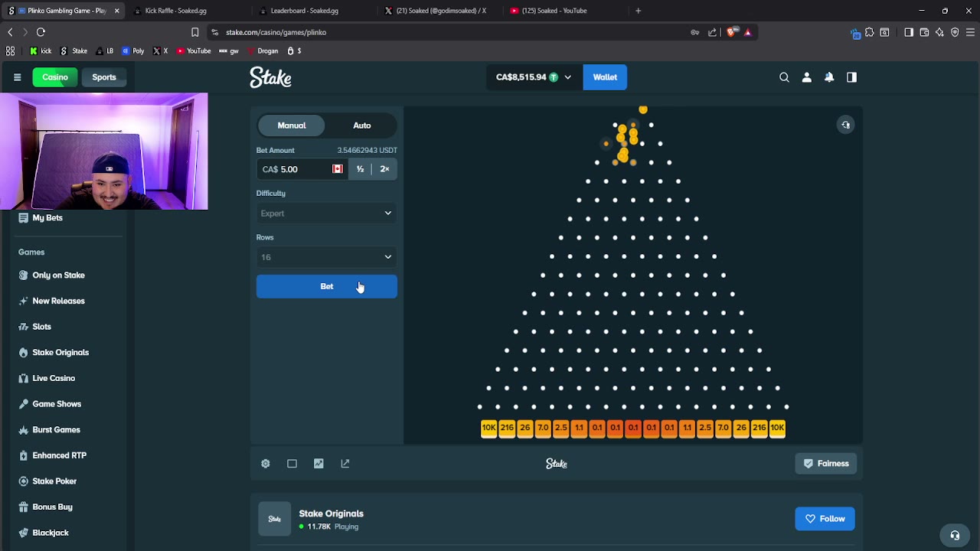The height and width of the screenshot is (551, 980).
Task: Pop out the game window icon
Action: pyautogui.click(x=345, y=464)
